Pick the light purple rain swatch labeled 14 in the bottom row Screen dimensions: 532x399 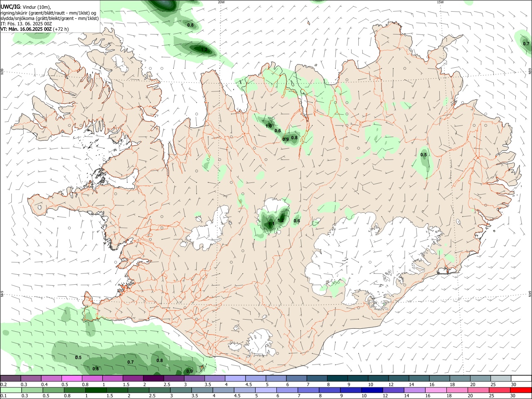coord(414,390)
